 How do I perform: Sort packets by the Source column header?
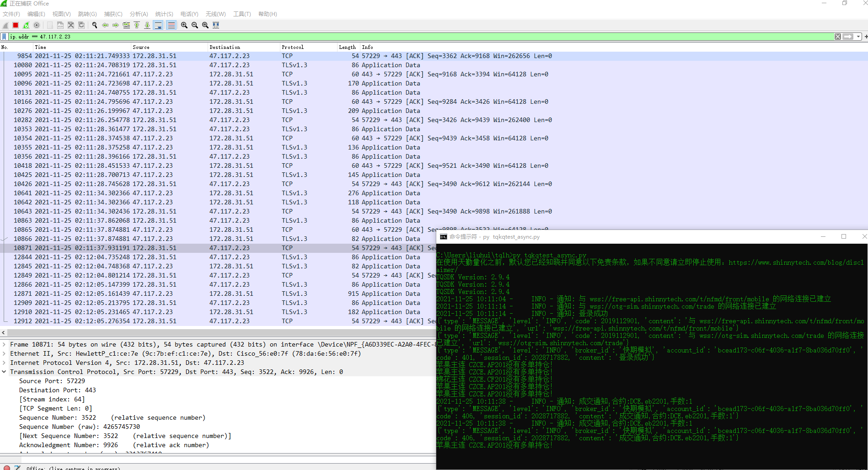[169, 47]
